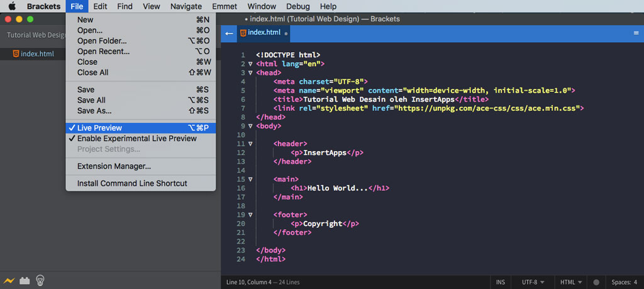644x289 pixels.
Task: Open the Edit menu
Action: [100, 6]
